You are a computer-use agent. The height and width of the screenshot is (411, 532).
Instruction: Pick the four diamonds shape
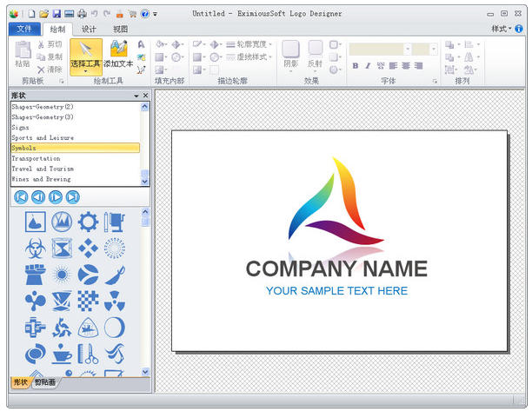[x=88, y=249]
